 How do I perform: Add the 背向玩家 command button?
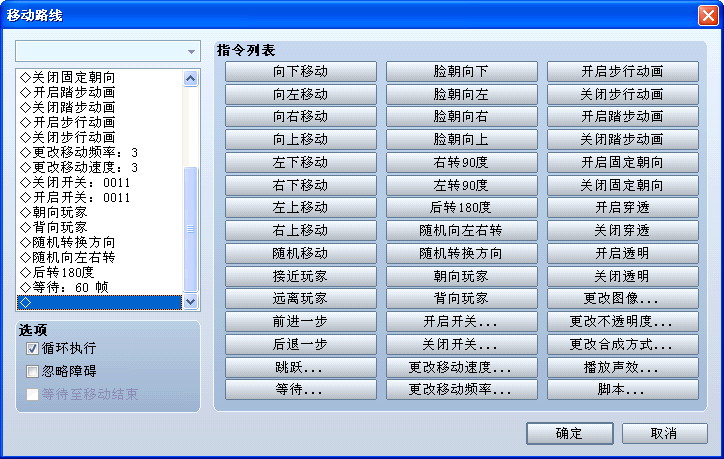tap(462, 298)
